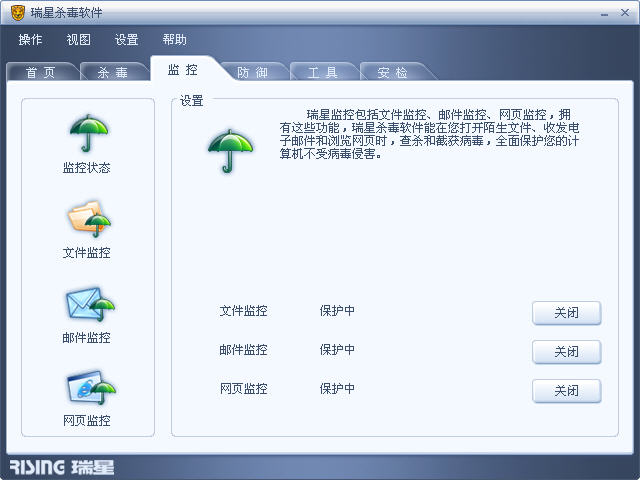Click 保护中 status beside 文件监控

click(x=337, y=311)
